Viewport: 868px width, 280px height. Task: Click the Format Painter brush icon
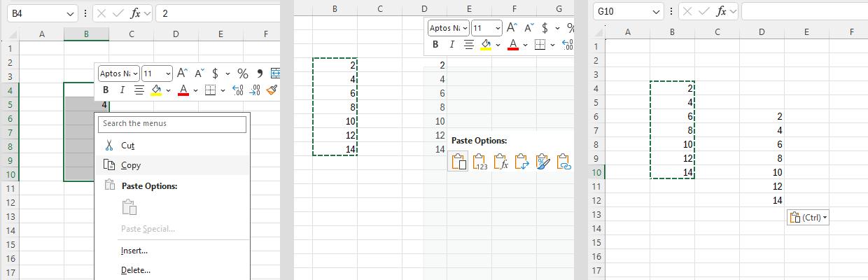click(x=272, y=90)
